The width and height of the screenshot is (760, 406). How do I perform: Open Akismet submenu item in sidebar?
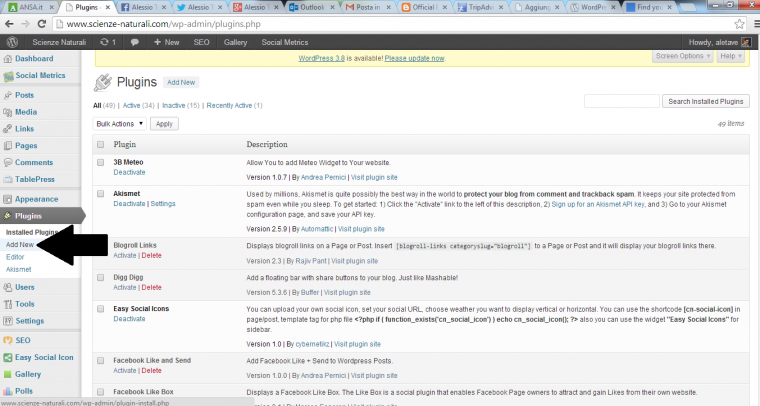coord(18,269)
